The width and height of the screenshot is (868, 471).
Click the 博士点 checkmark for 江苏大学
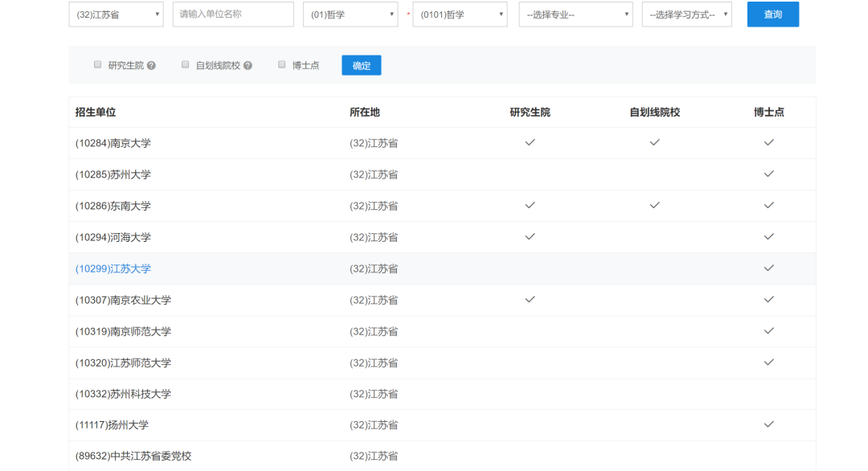pos(769,268)
